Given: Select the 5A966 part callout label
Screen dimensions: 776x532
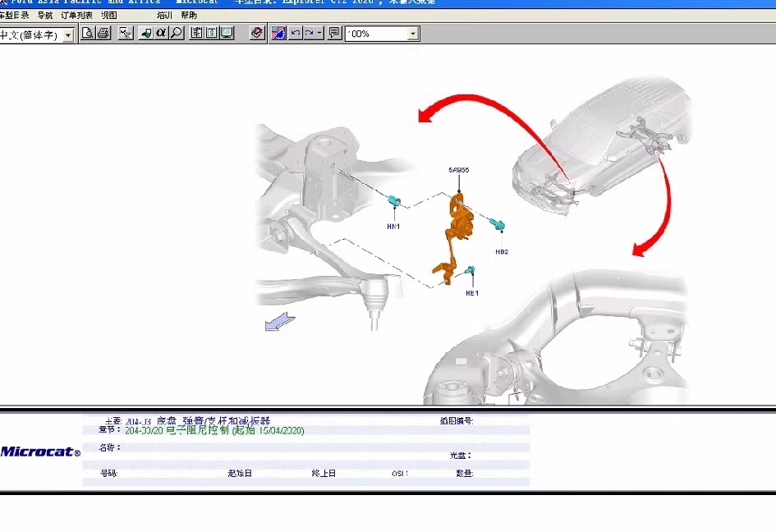Looking at the screenshot, I should coord(459,170).
